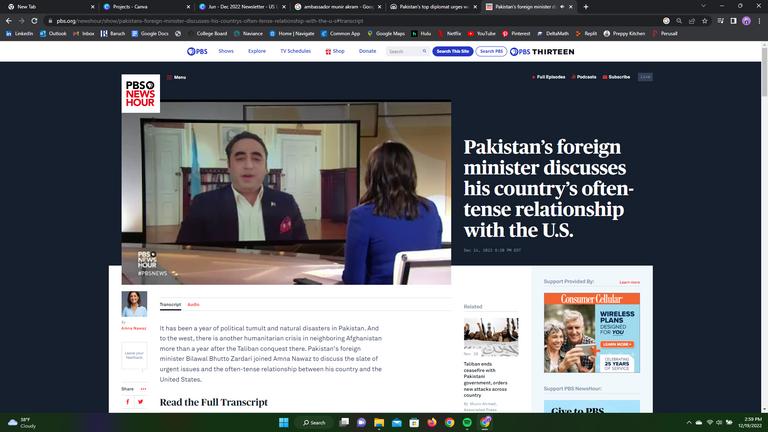The width and height of the screenshot is (768, 432).
Task: Open Microsoft Store from the taskbar
Action: 414,422
